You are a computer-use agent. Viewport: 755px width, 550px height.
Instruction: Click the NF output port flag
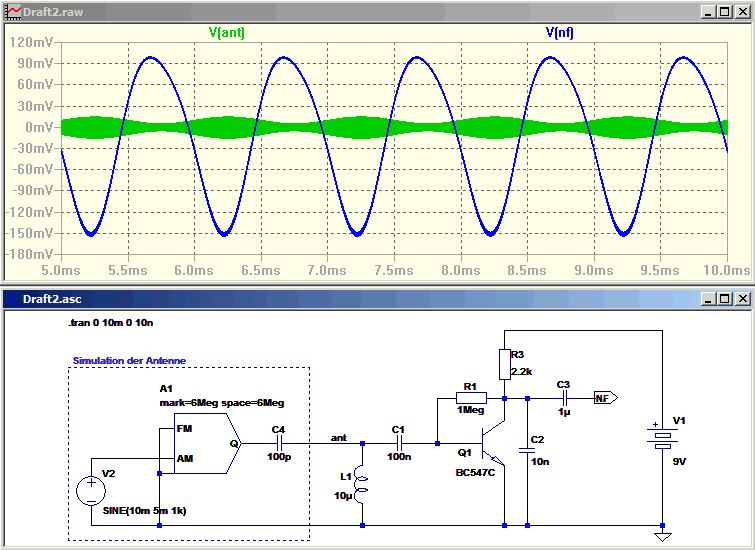click(x=606, y=398)
